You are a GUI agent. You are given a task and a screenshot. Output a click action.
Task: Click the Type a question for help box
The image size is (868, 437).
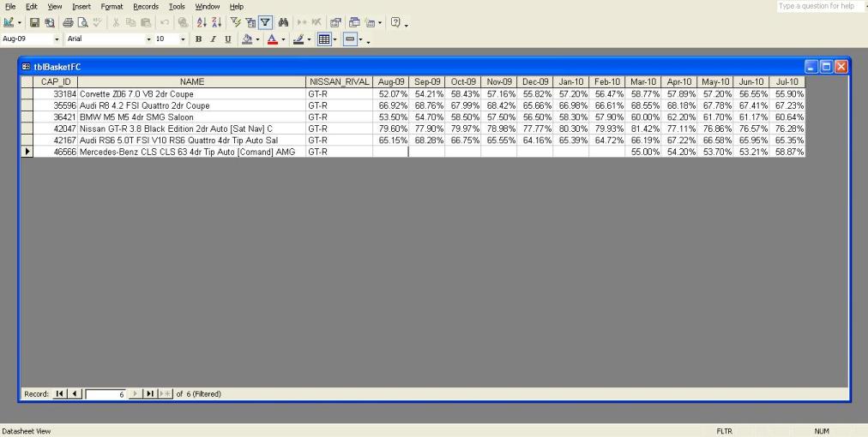tap(820, 6)
